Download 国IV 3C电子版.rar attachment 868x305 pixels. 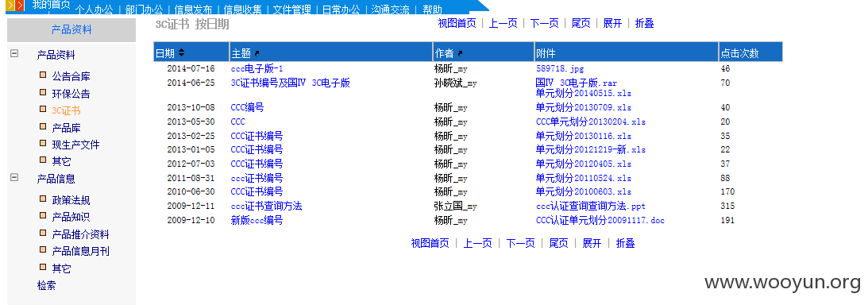577,83
